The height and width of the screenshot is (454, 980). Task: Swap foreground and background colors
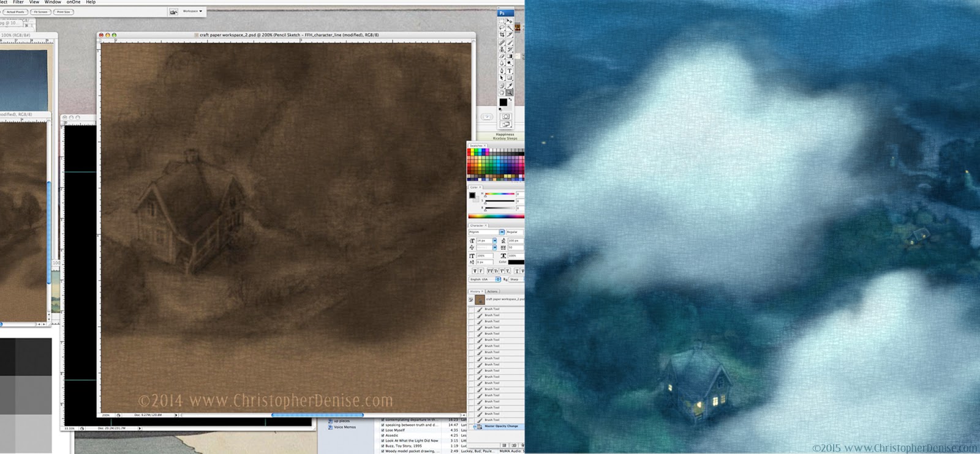click(x=510, y=99)
